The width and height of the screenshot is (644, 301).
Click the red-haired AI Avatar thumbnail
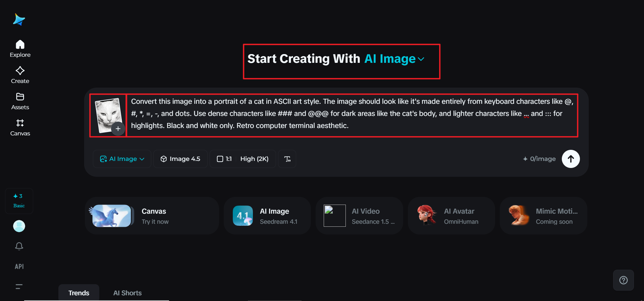coord(427,215)
